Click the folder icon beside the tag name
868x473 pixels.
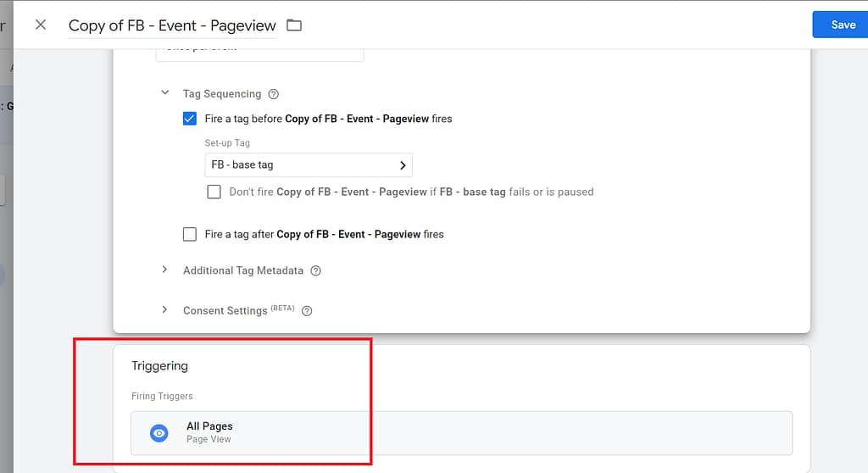coord(294,25)
